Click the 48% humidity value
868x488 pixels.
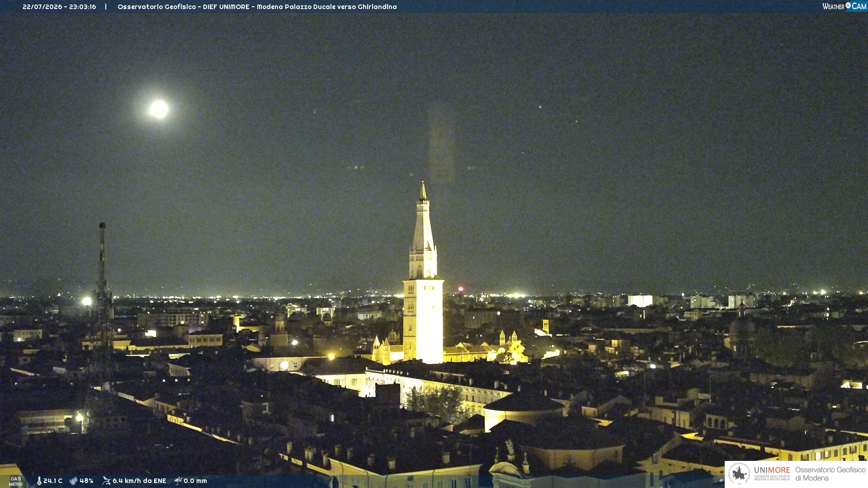[86, 481]
